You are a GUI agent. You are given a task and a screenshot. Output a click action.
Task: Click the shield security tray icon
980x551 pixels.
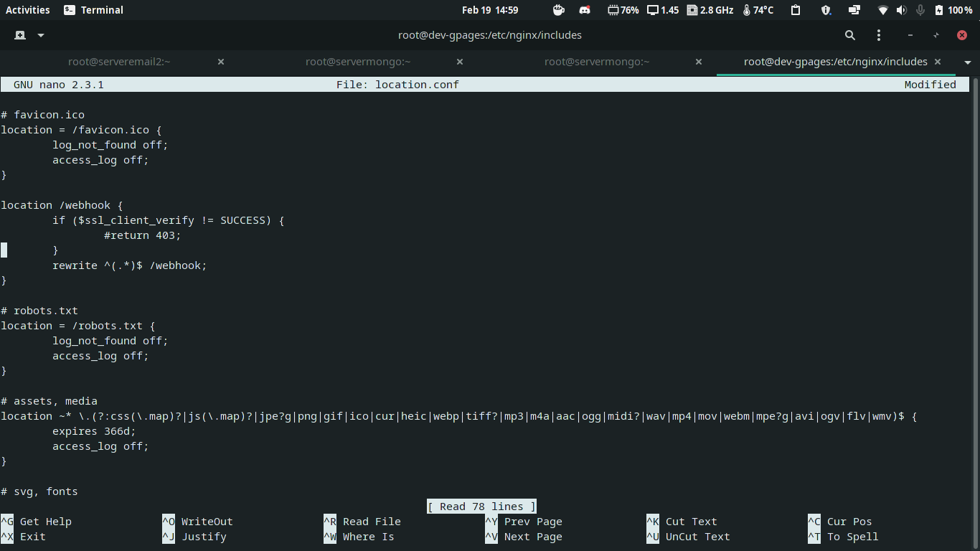click(x=826, y=10)
